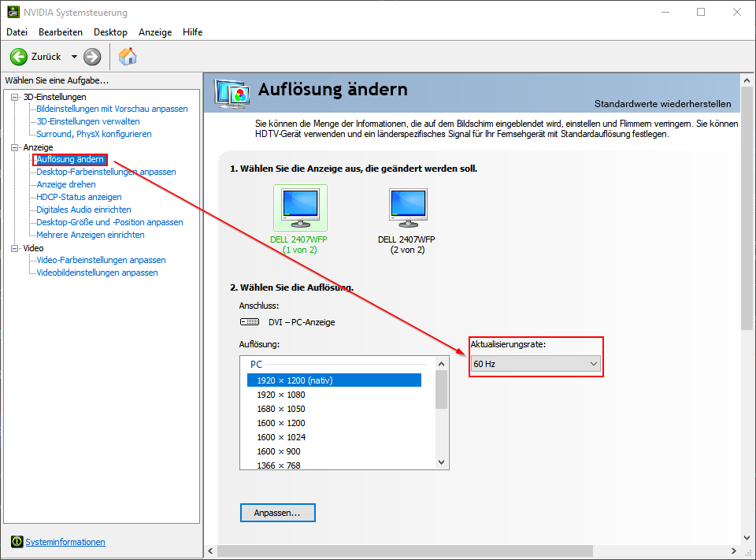Open the Hilfe menu
The height and width of the screenshot is (560, 756).
tap(192, 32)
